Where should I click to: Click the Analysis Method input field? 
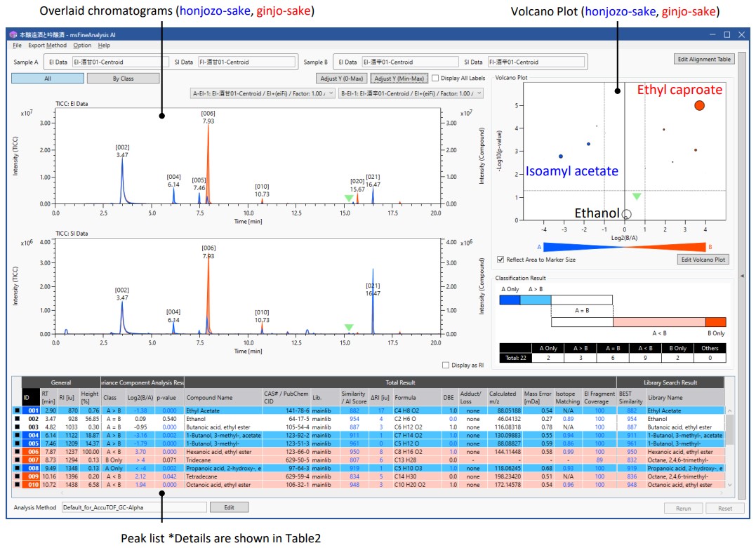click(133, 507)
